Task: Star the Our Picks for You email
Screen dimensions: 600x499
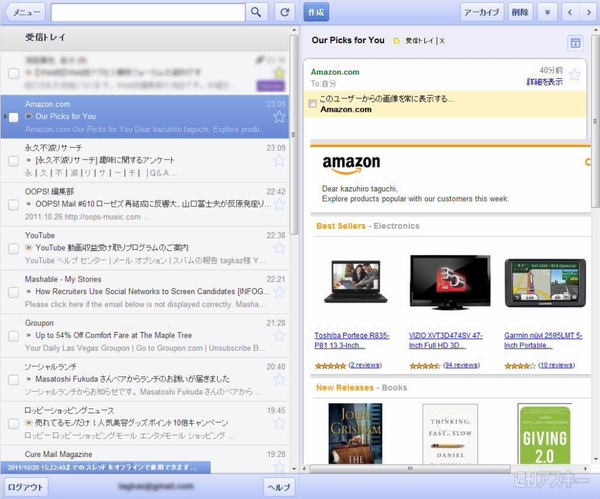Action: 279,117
